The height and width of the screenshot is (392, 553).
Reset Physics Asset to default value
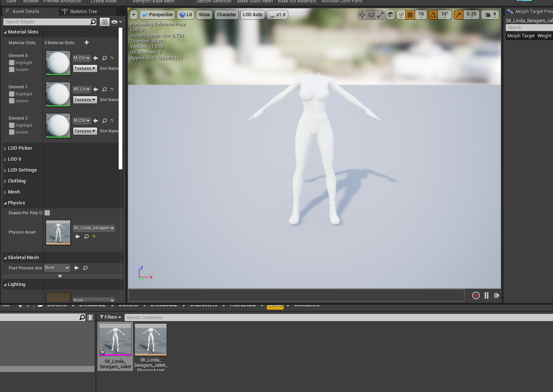[x=94, y=237]
